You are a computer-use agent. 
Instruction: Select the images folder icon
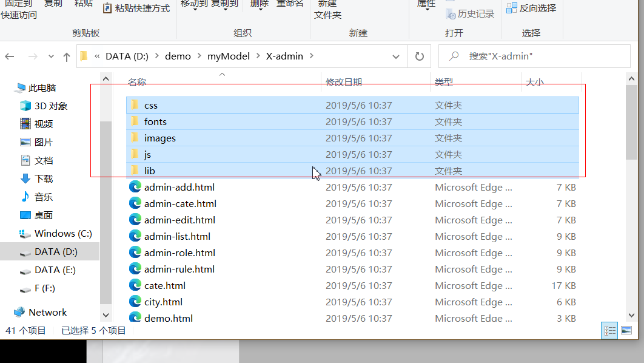135,138
